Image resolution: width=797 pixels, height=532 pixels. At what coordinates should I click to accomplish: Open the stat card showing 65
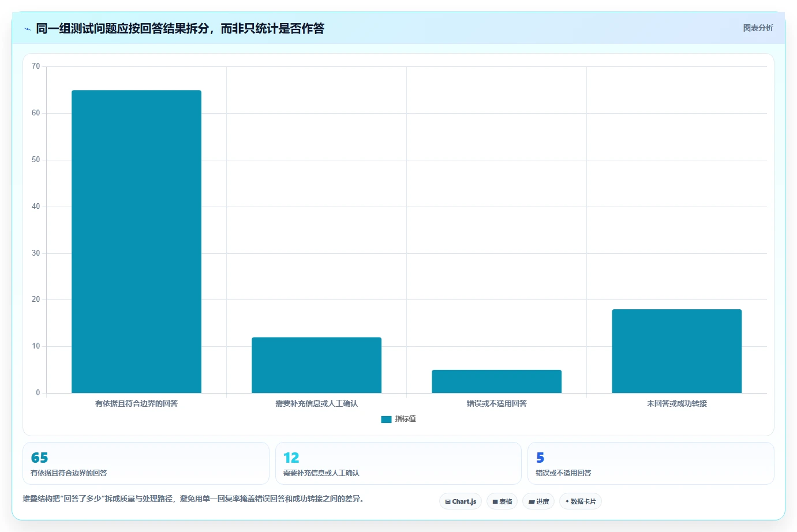click(x=146, y=463)
